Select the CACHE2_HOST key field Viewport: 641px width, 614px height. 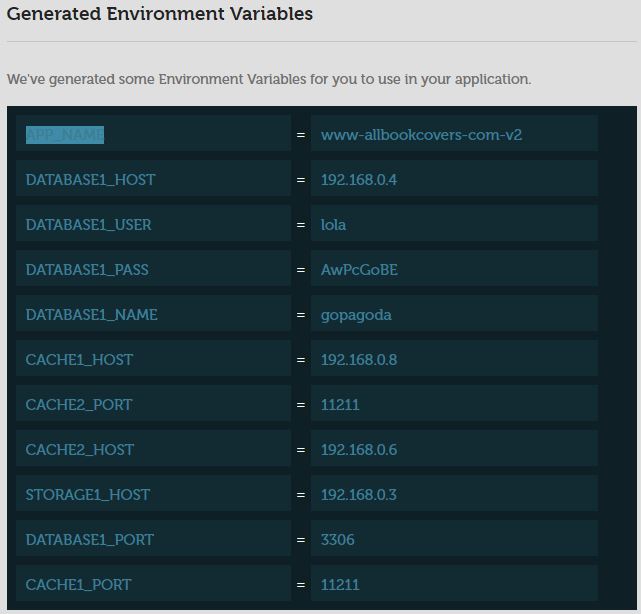point(153,448)
